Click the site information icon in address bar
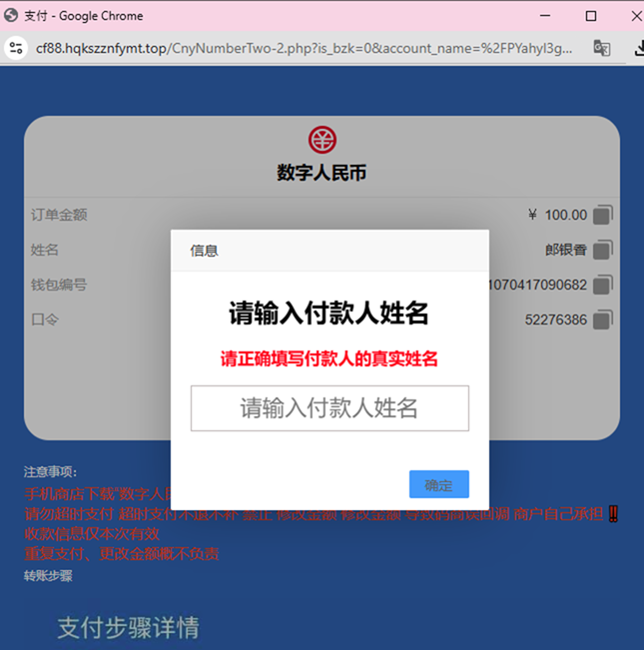Viewport: 644px width, 650px height. (x=15, y=48)
